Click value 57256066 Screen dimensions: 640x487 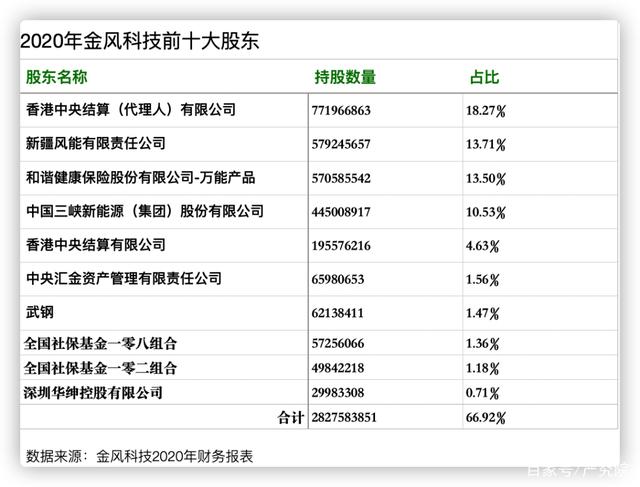[338, 344]
